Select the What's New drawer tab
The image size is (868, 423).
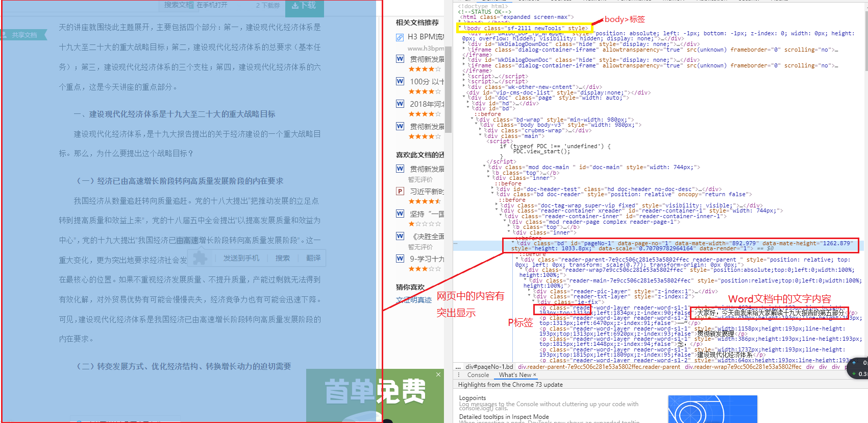tap(515, 375)
